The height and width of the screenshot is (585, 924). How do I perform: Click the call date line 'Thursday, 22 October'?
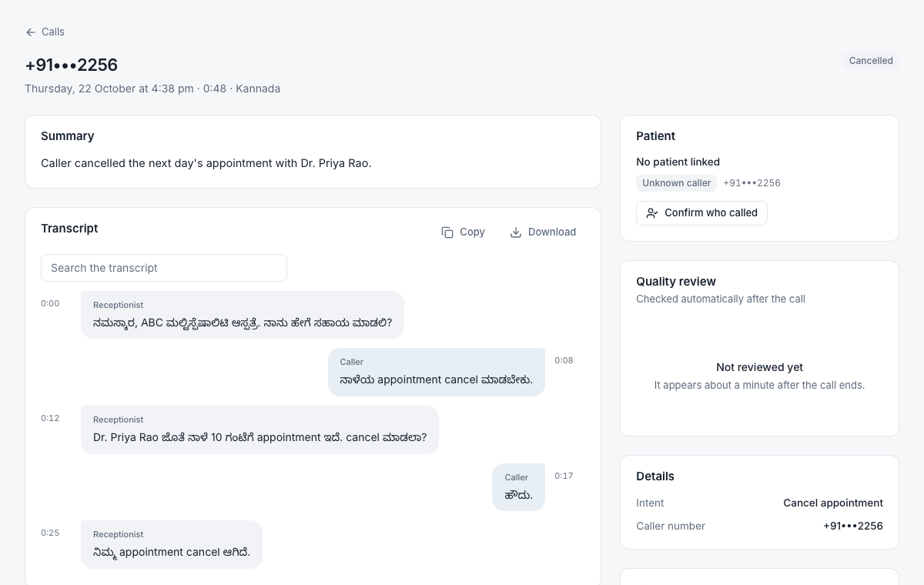(x=152, y=89)
